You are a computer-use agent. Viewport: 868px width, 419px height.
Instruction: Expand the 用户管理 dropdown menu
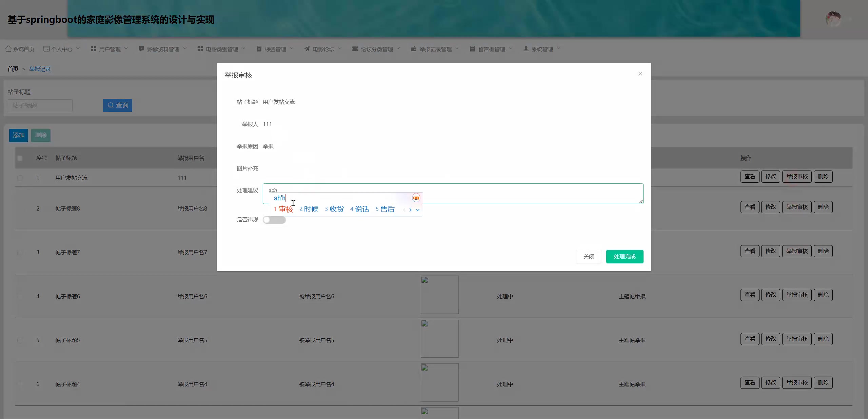click(110, 49)
